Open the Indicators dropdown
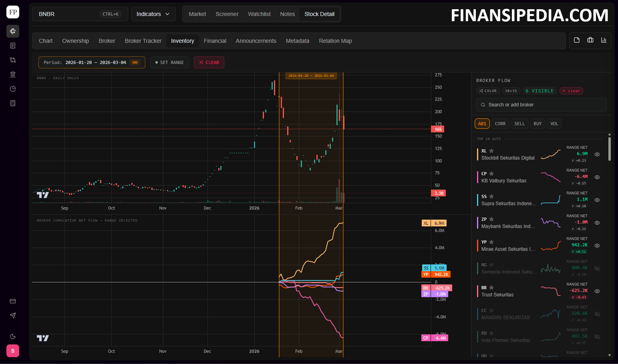Screen dimensions: 618x364 coord(153,14)
